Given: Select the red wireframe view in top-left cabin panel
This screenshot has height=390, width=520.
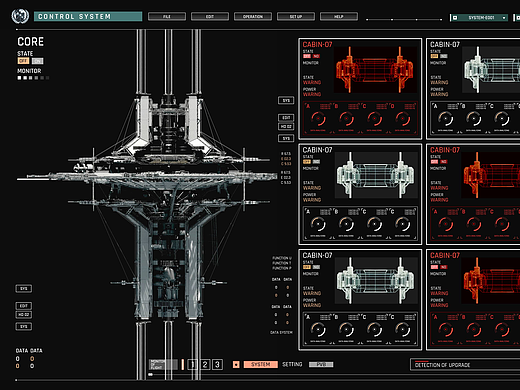Looking at the screenshot, I should (375, 70).
